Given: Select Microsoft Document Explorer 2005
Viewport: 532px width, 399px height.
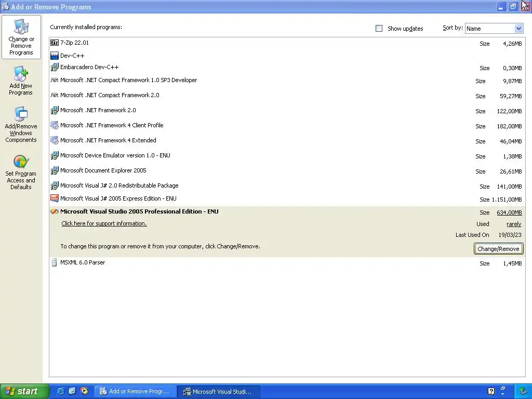Looking at the screenshot, I should (x=287, y=170).
